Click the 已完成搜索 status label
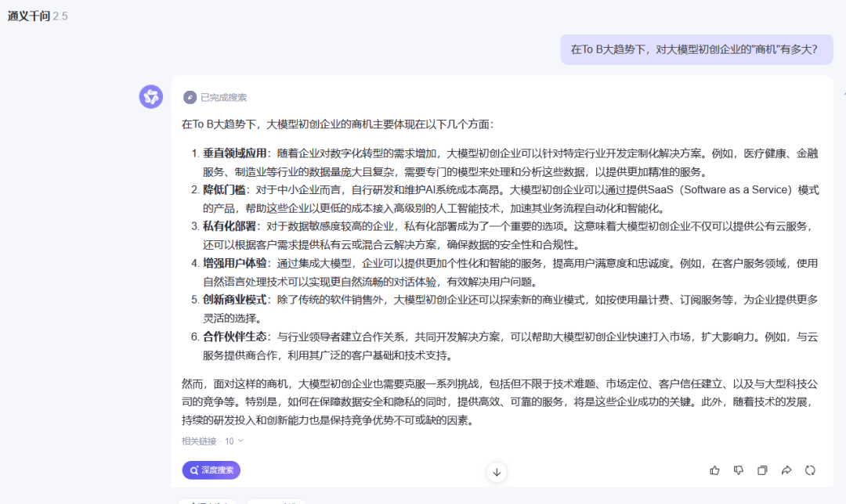This screenshot has height=504, width=846. tap(223, 98)
